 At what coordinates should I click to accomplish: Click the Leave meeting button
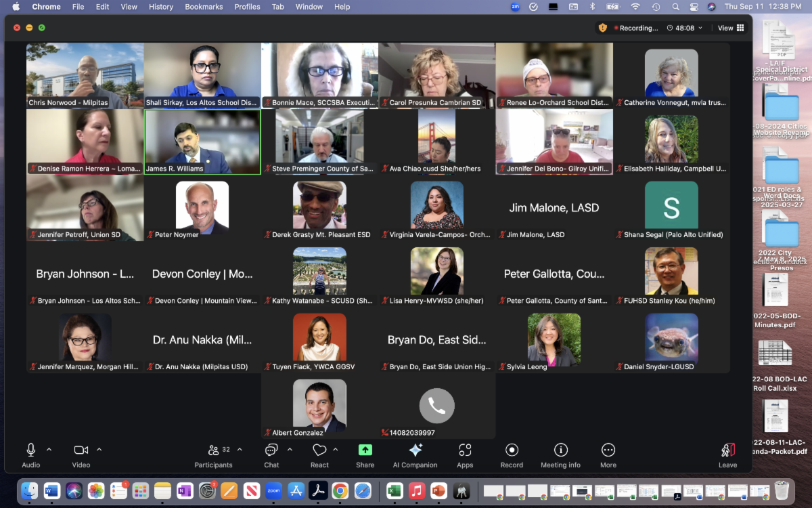pyautogui.click(x=727, y=454)
